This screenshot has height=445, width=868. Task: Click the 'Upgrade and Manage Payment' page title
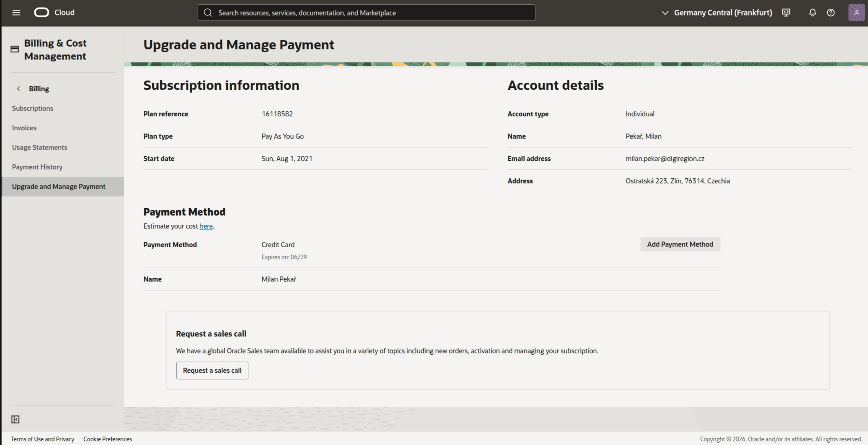point(239,45)
